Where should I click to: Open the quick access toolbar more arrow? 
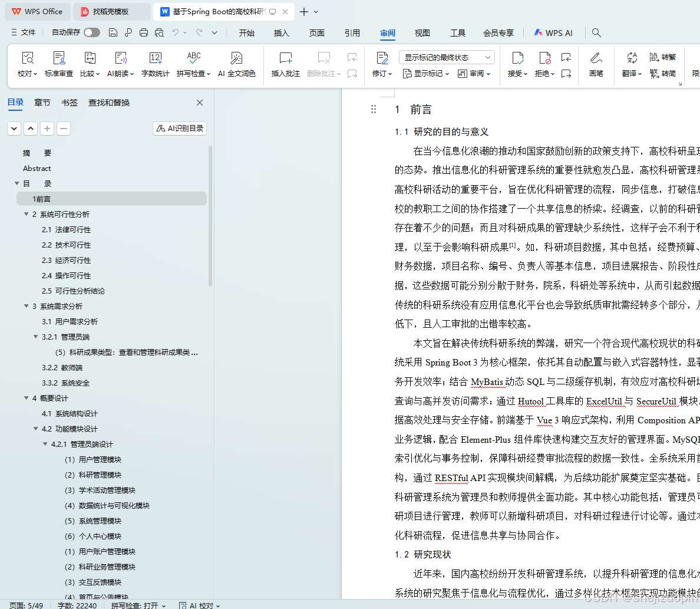pyautogui.click(x=214, y=32)
